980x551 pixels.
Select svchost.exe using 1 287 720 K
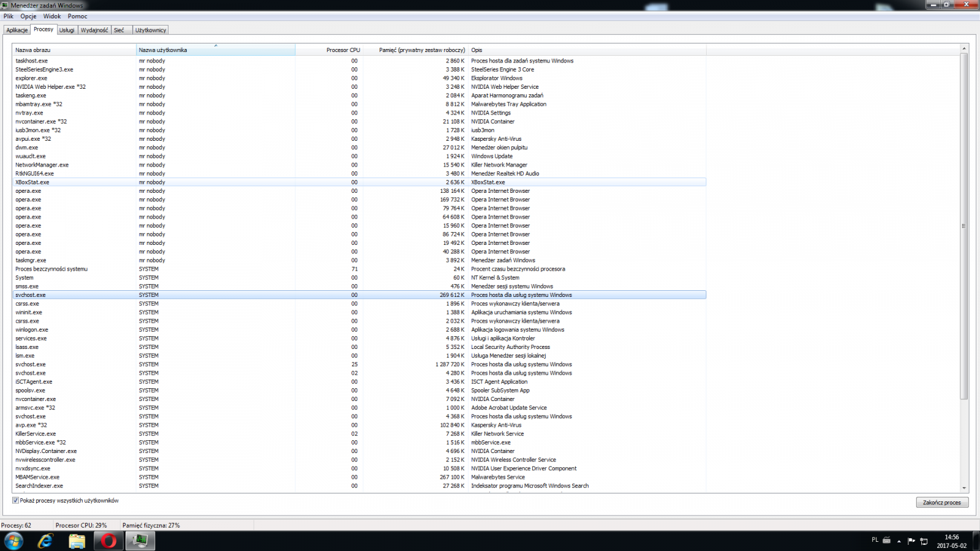pos(360,364)
